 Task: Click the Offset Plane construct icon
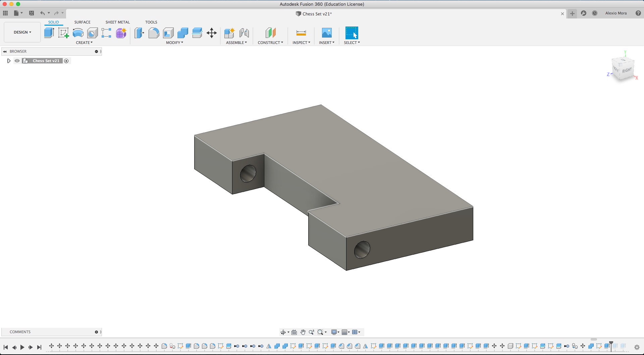click(270, 33)
